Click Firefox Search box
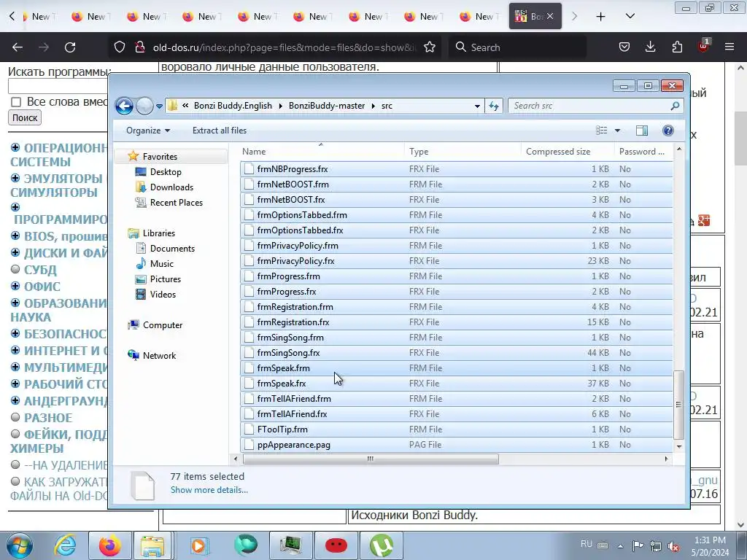The image size is (747, 560). click(x=517, y=47)
